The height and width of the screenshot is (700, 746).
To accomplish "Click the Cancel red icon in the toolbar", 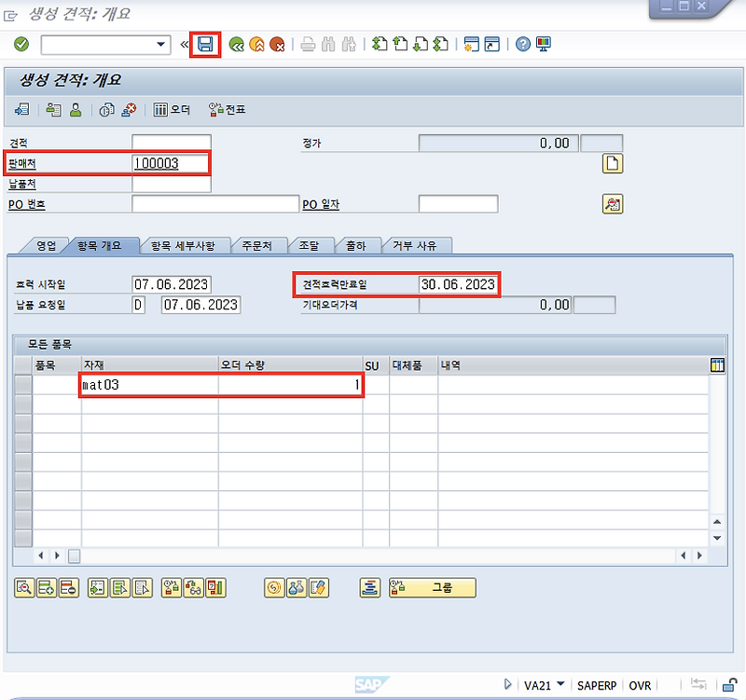I will point(276,44).
